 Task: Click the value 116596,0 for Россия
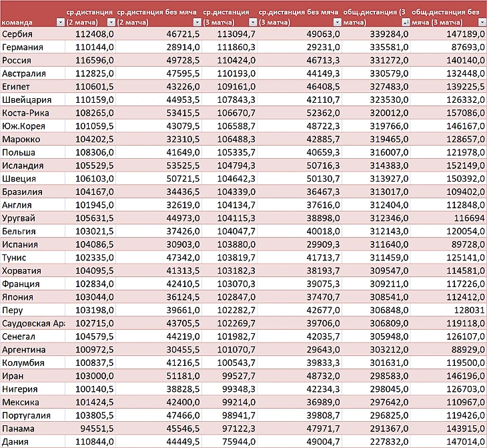[95, 60]
